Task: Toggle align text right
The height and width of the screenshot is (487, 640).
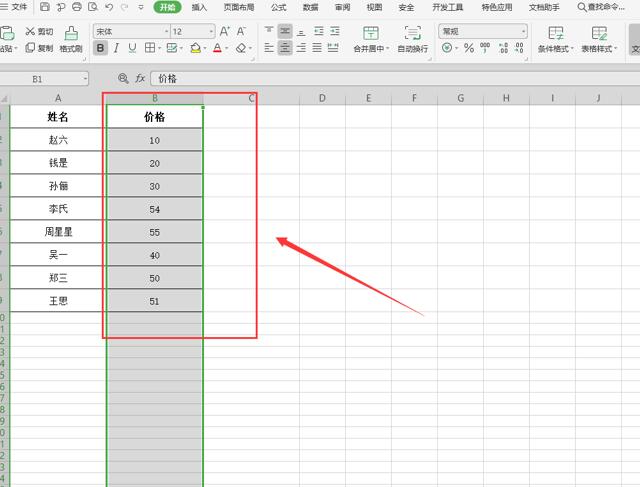Action: (301, 48)
